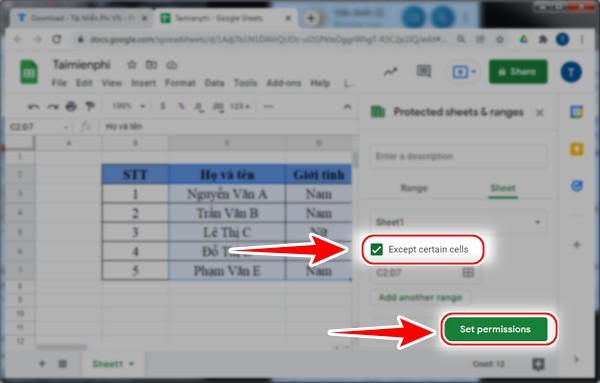The width and height of the screenshot is (600, 383).
Task: Select the STT header cell
Action: click(135, 174)
